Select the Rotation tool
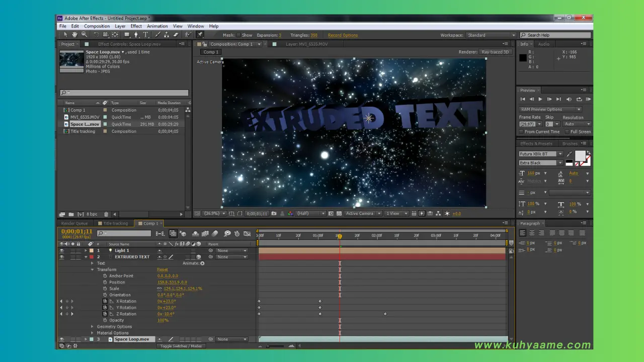This screenshot has height=362, width=644. pos(96,35)
